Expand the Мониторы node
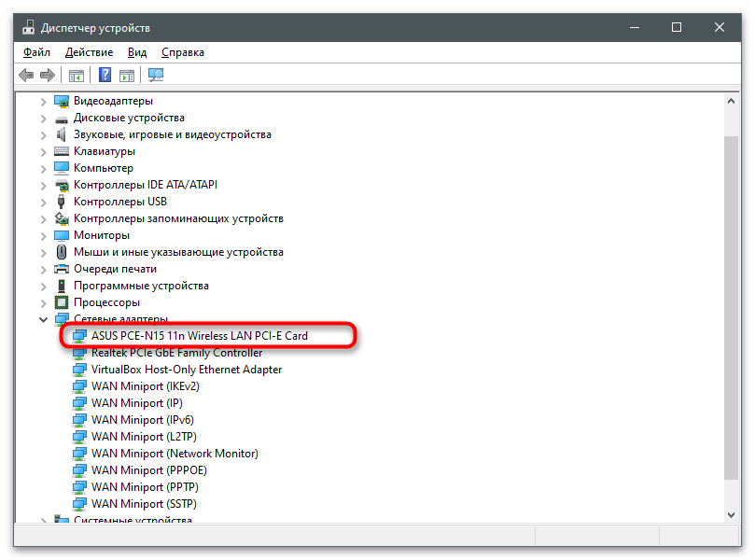This screenshot has width=755, height=560. [x=43, y=236]
